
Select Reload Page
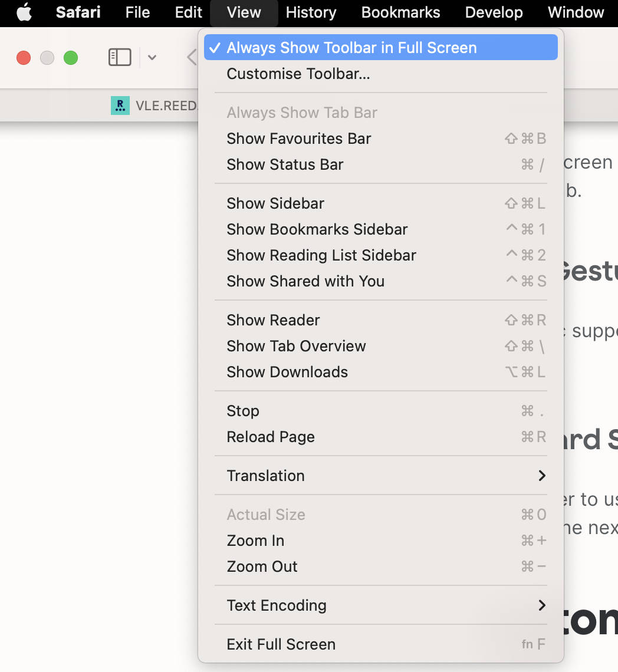click(271, 437)
